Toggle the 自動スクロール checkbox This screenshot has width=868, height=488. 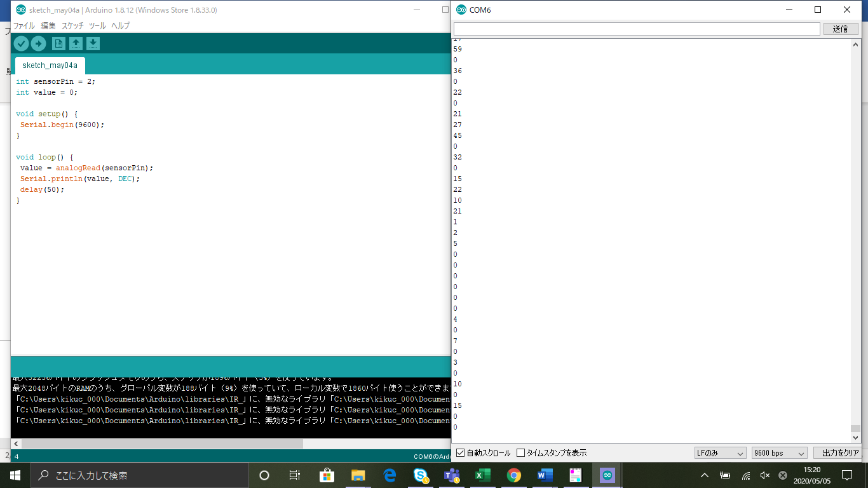tap(461, 453)
